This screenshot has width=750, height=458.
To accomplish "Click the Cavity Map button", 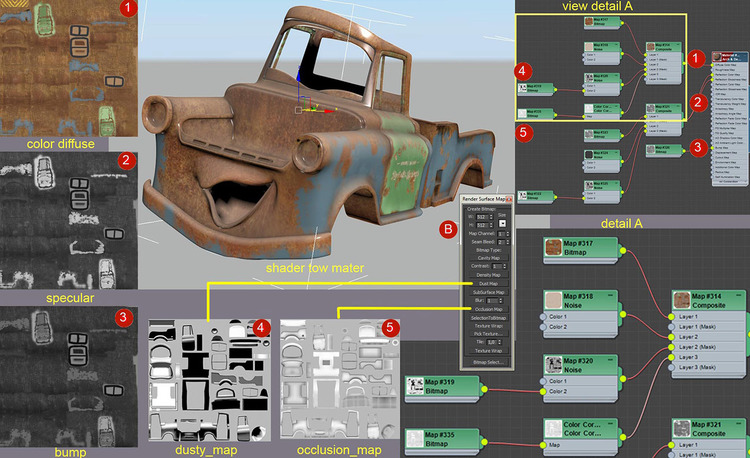I will coord(489,258).
